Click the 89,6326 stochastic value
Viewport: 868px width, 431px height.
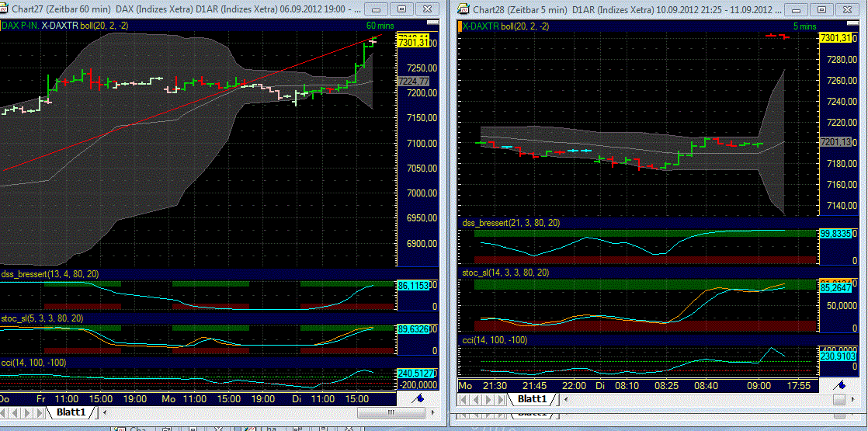(x=415, y=329)
